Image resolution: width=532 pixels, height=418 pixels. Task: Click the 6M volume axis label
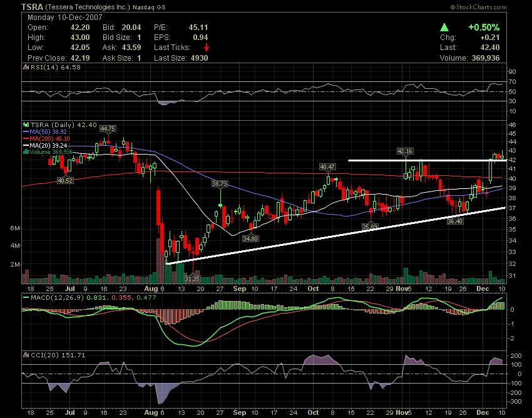15,228
